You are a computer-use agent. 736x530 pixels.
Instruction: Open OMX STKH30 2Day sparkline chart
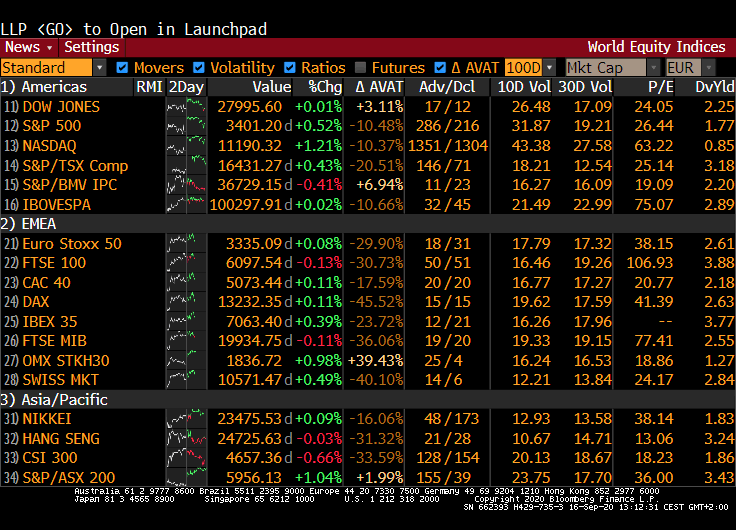coord(186,360)
